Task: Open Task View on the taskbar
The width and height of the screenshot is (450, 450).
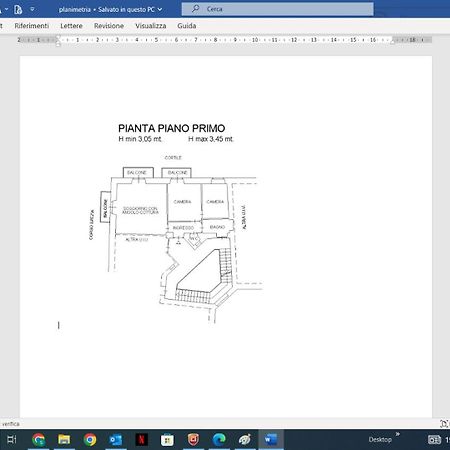Action: pyautogui.click(x=12, y=440)
